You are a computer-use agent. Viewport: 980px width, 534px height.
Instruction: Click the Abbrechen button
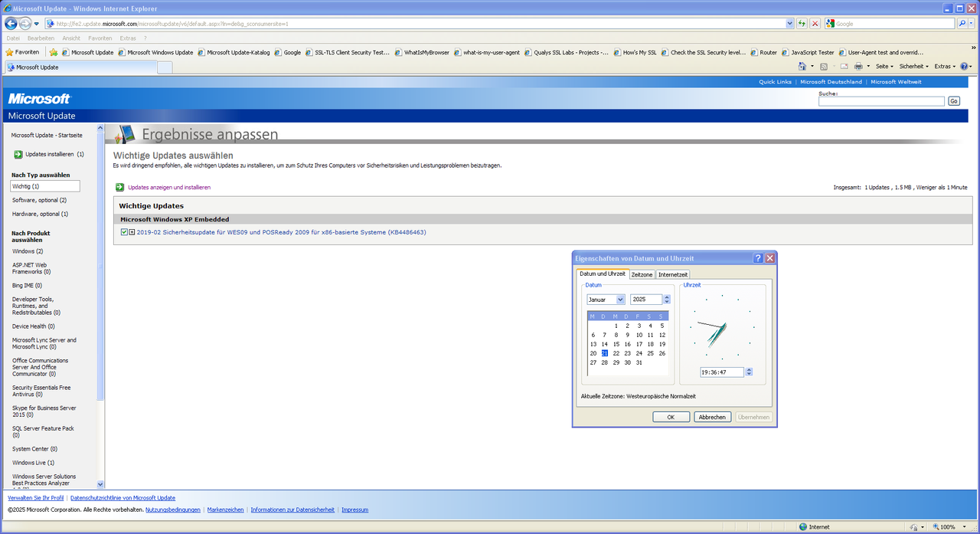coord(712,417)
